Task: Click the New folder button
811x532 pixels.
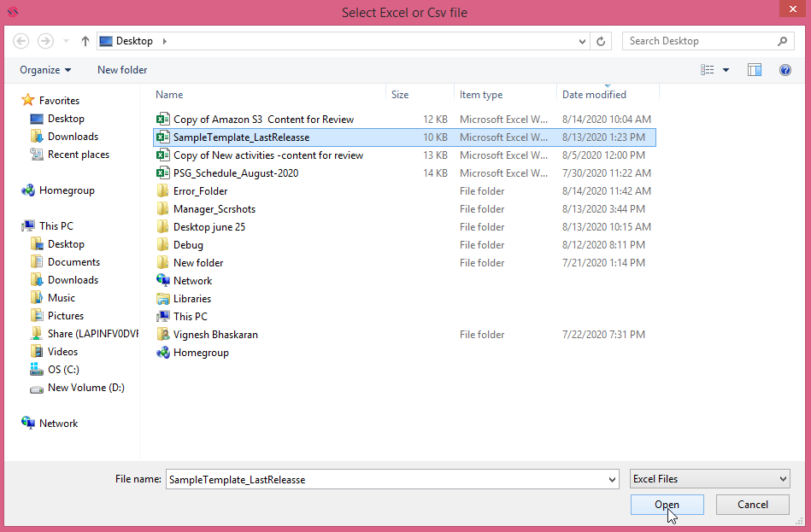Action: coord(121,69)
